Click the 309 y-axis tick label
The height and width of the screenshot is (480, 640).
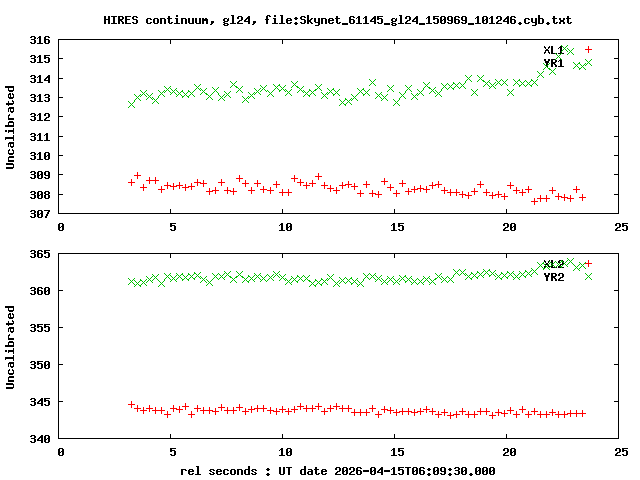(40, 175)
